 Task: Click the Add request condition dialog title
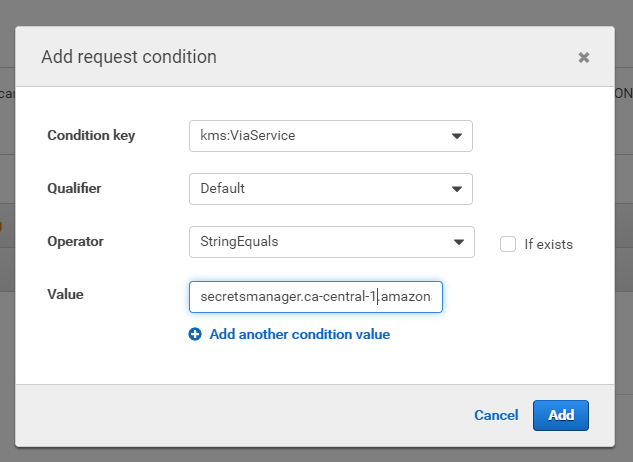(129, 57)
